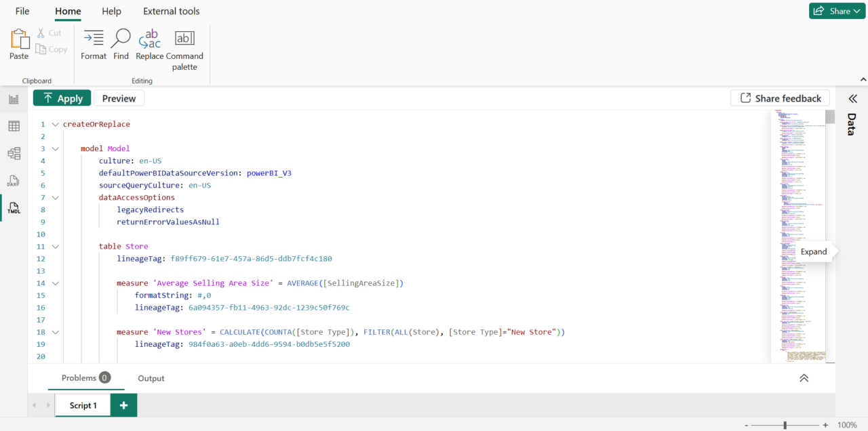Open the DAX query view

13,180
